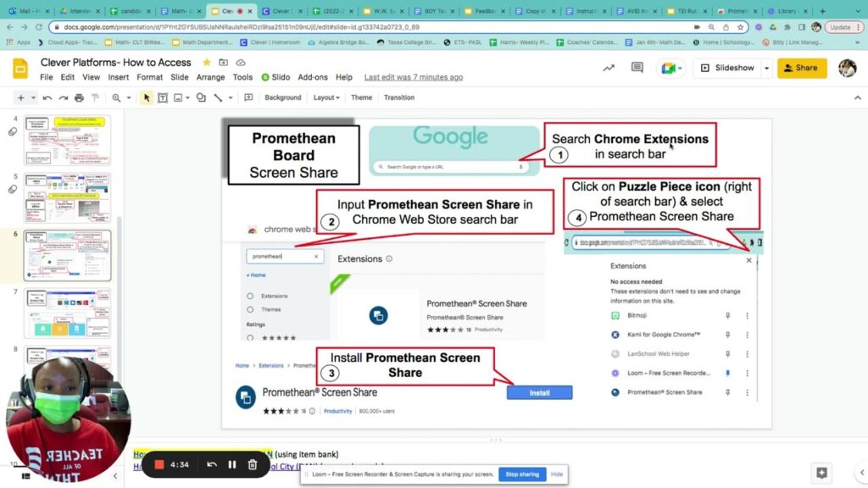Switch to grid view at bottom left
Viewport: 868px width, 488px height.
[25, 476]
